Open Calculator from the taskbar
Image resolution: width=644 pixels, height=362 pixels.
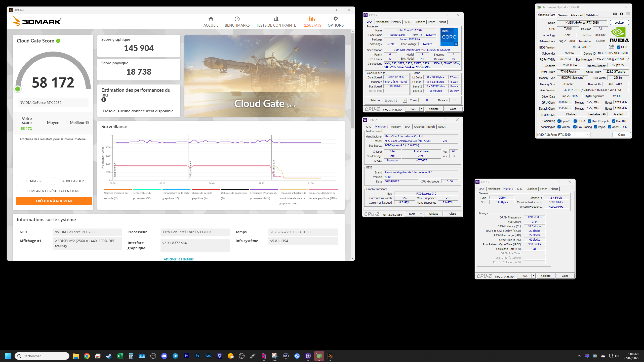coord(131,356)
